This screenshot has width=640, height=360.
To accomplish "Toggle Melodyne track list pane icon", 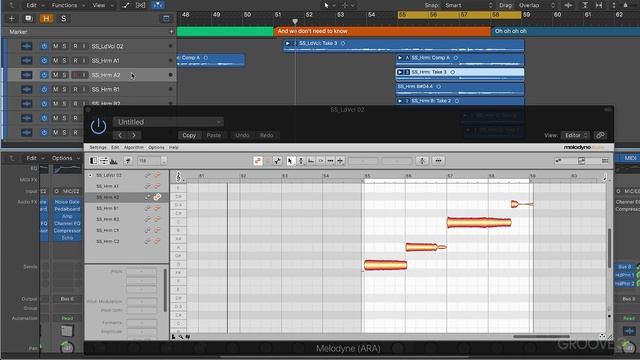I will (93, 161).
